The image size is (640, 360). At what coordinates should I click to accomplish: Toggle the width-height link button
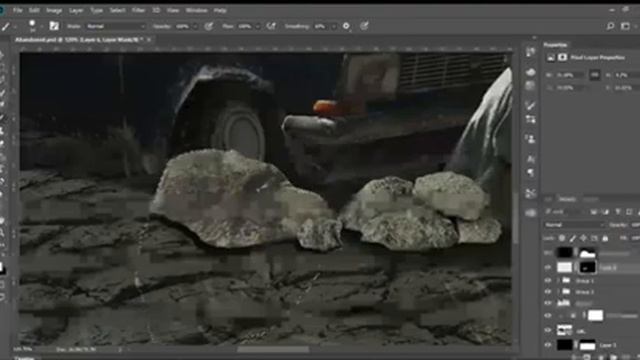pyautogui.click(x=594, y=75)
